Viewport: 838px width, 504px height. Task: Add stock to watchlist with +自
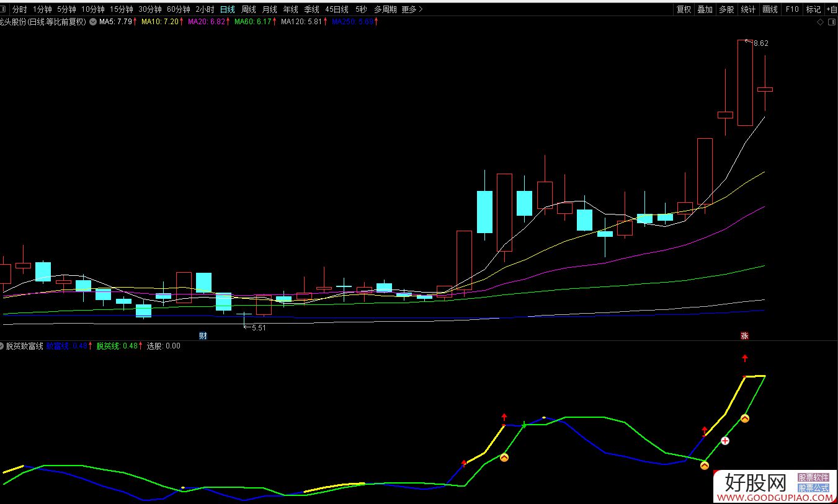tap(832, 9)
